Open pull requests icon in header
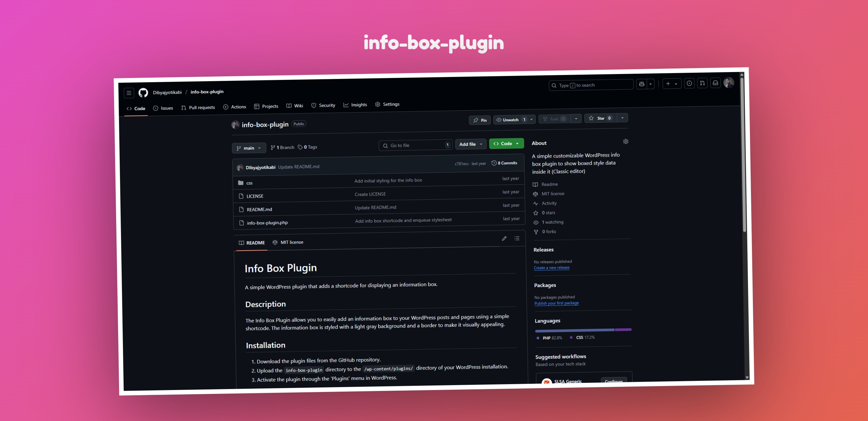The image size is (868, 421). [x=702, y=83]
